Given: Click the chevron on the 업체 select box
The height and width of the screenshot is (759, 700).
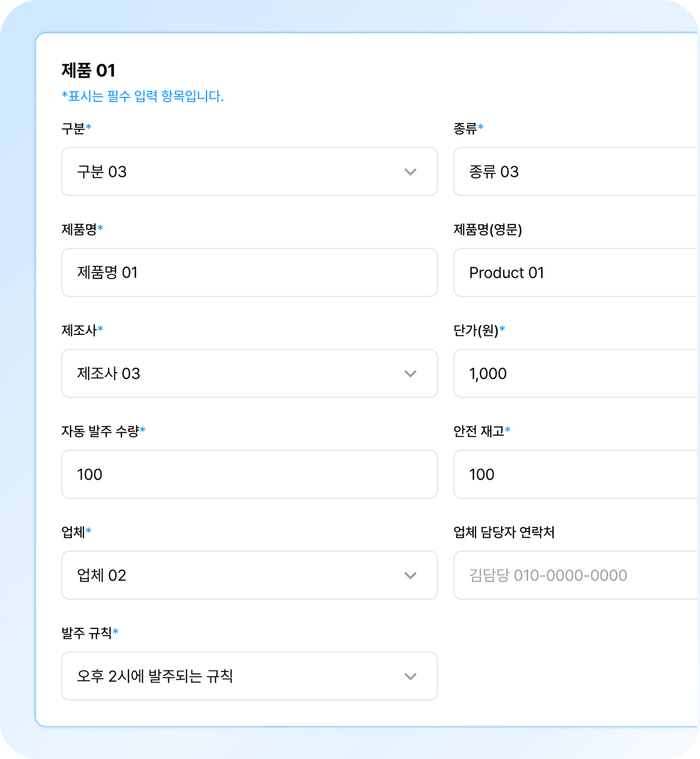Looking at the screenshot, I should 410,575.
